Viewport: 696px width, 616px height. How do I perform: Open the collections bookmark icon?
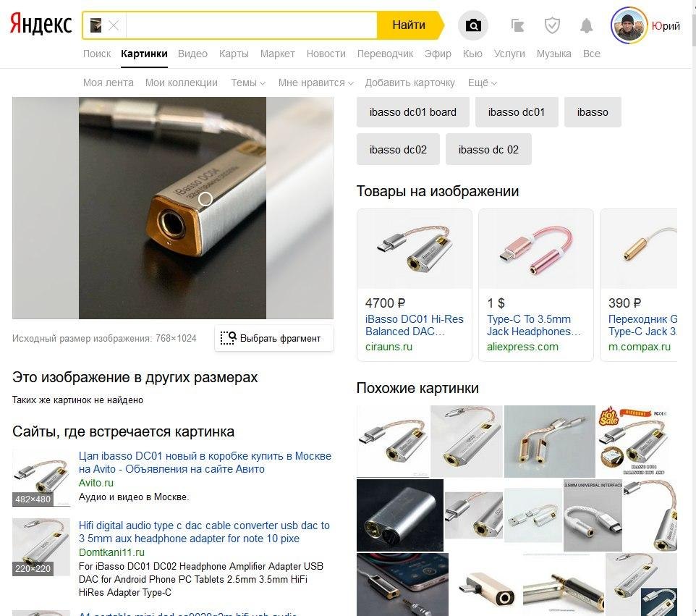517,25
